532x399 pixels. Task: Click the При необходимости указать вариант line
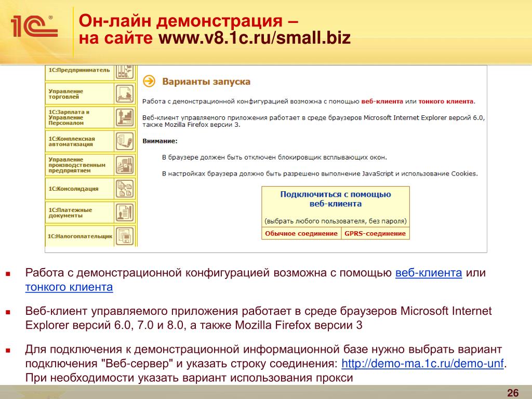(x=189, y=378)
